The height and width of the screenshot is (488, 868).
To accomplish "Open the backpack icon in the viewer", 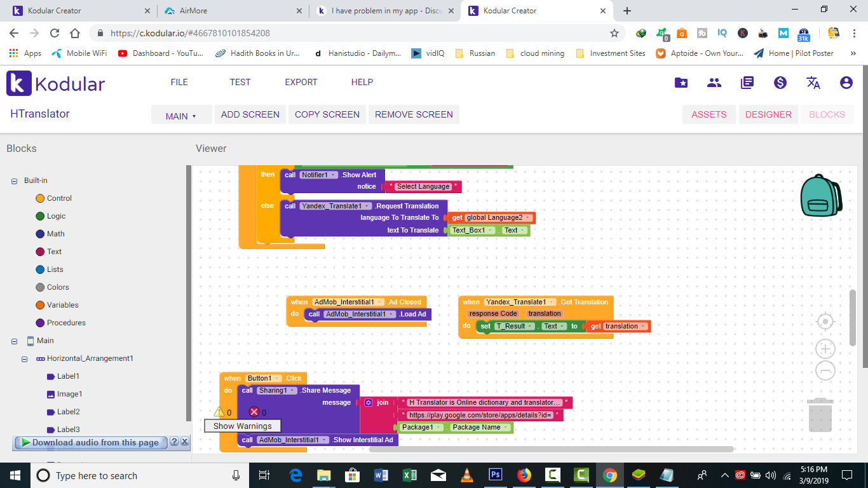I will click(x=820, y=196).
